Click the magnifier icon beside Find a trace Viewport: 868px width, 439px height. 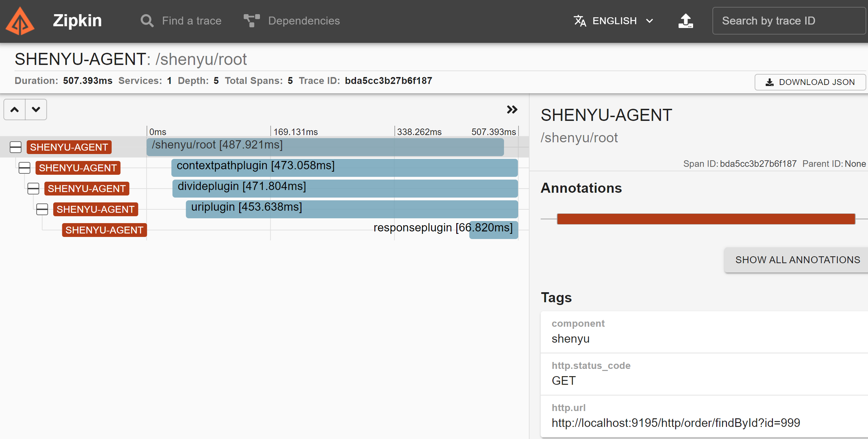(x=147, y=21)
